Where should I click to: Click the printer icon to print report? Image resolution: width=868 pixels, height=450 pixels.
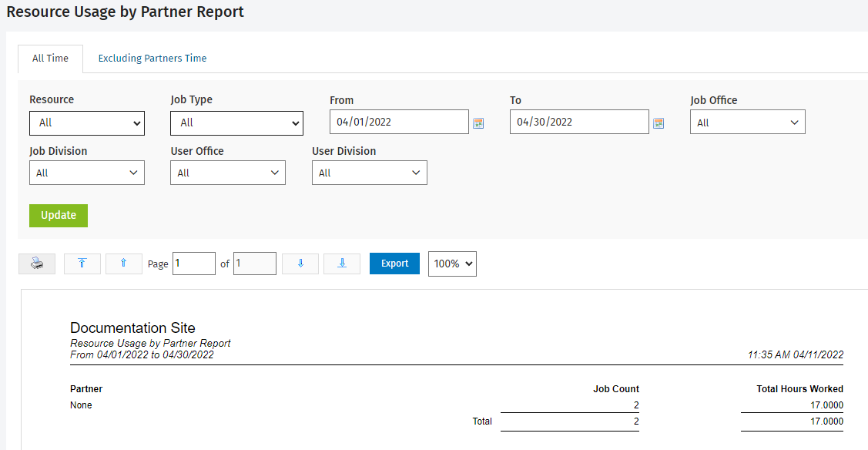click(37, 264)
